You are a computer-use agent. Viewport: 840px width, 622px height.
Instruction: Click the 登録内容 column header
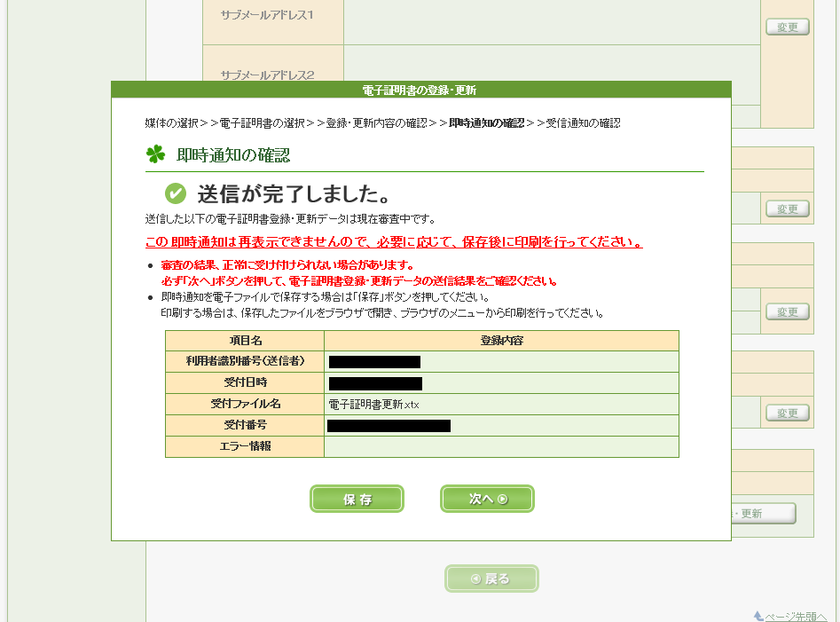pyautogui.click(x=501, y=340)
